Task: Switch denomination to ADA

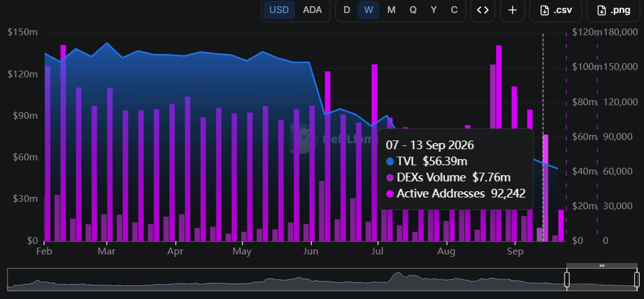Action: [x=312, y=10]
